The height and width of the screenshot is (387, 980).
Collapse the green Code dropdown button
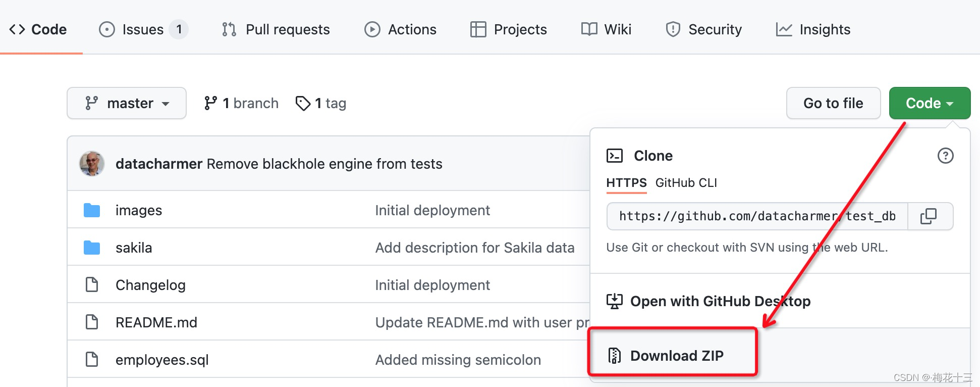point(930,103)
